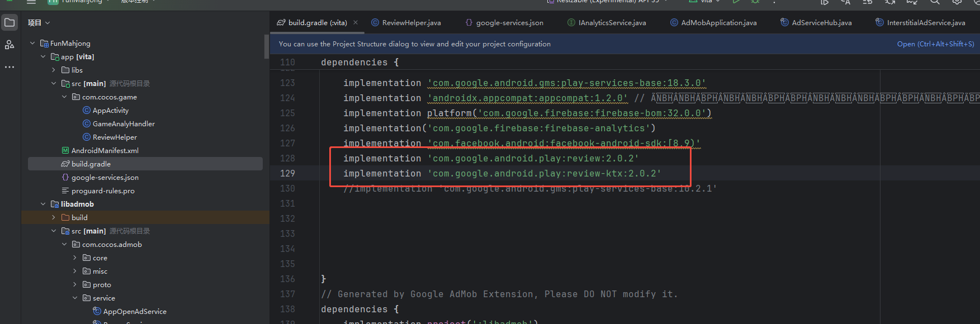980x324 pixels.
Task: Click the commented play-services-base:10.2.1 line
Action: pos(530,189)
